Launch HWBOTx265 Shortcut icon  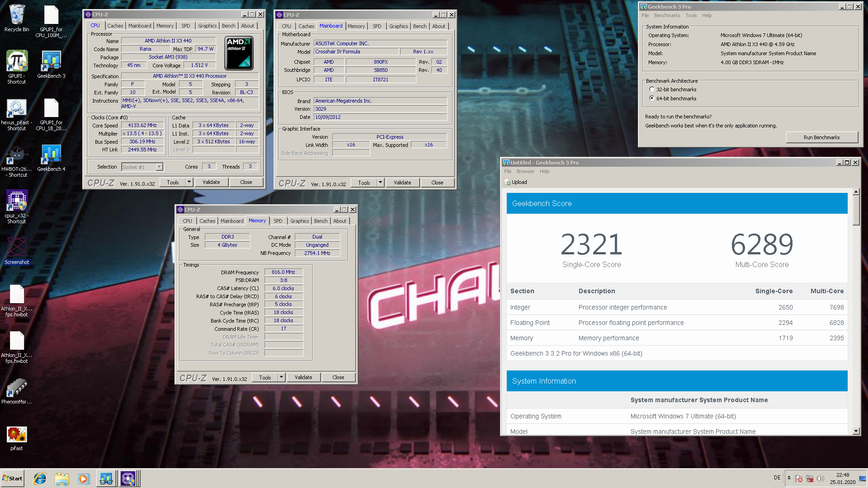[17, 161]
